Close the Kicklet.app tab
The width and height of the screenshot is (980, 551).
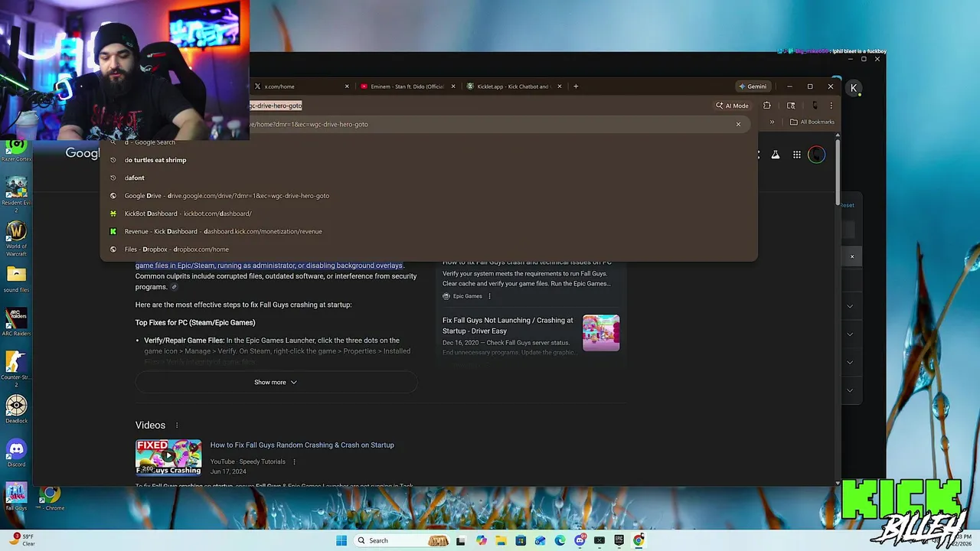coord(560,86)
